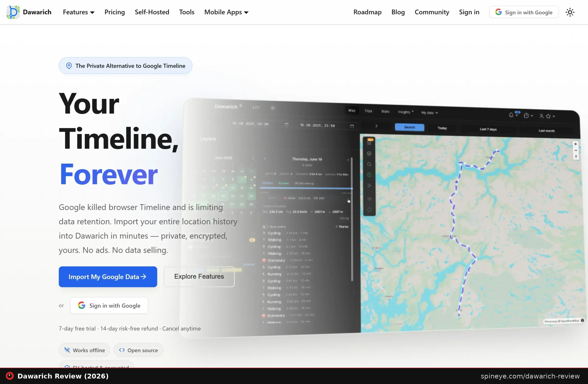
Task: Go to previous day before Thursday, June 19
Action: point(265,158)
